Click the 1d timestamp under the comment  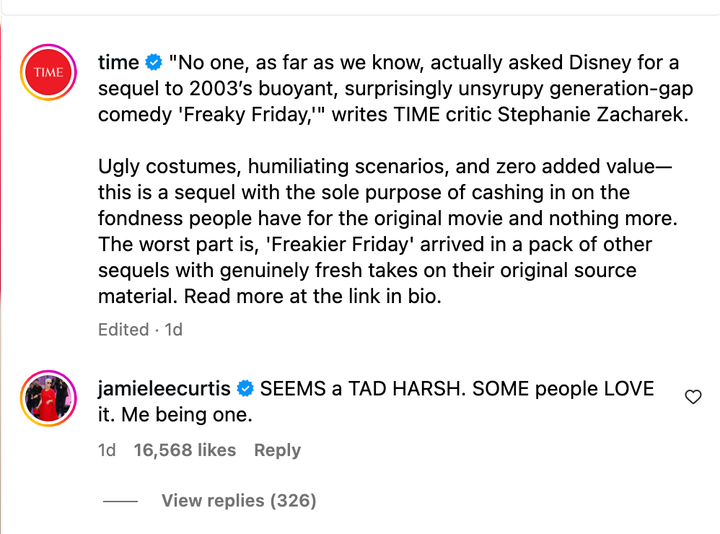click(107, 450)
